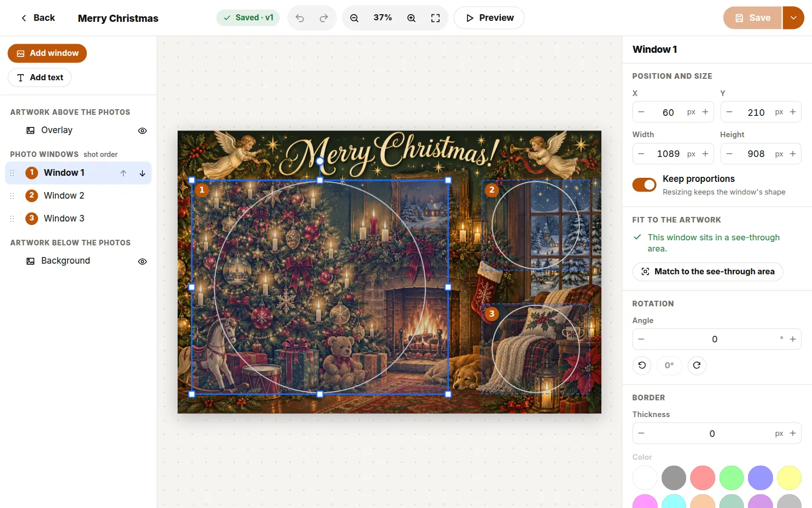Increase the border Thickness

(x=793, y=433)
